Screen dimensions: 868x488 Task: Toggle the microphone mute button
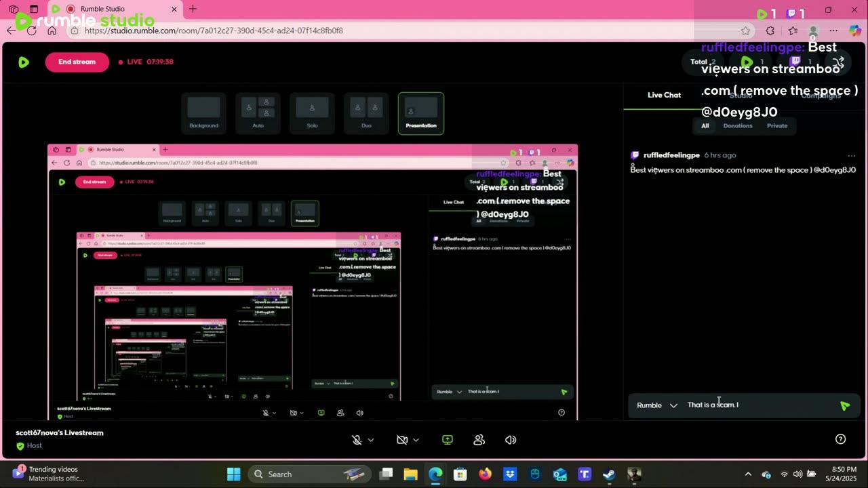[x=357, y=440]
